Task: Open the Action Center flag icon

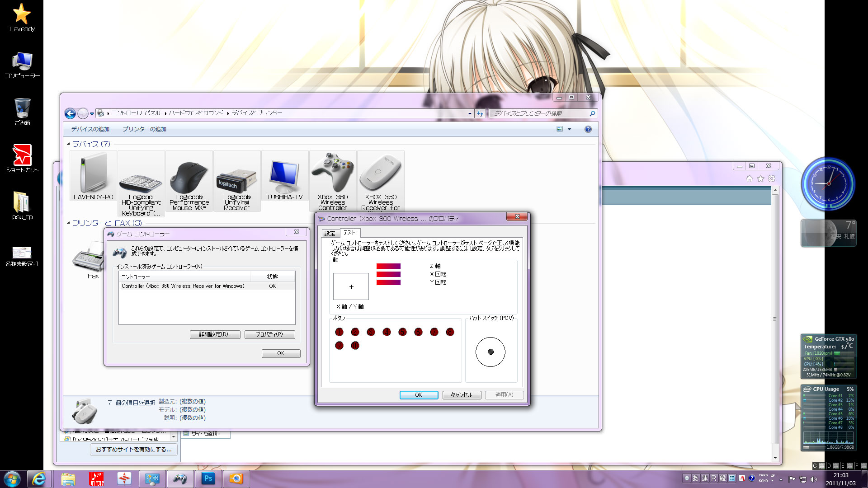Action: pyautogui.click(x=792, y=479)
